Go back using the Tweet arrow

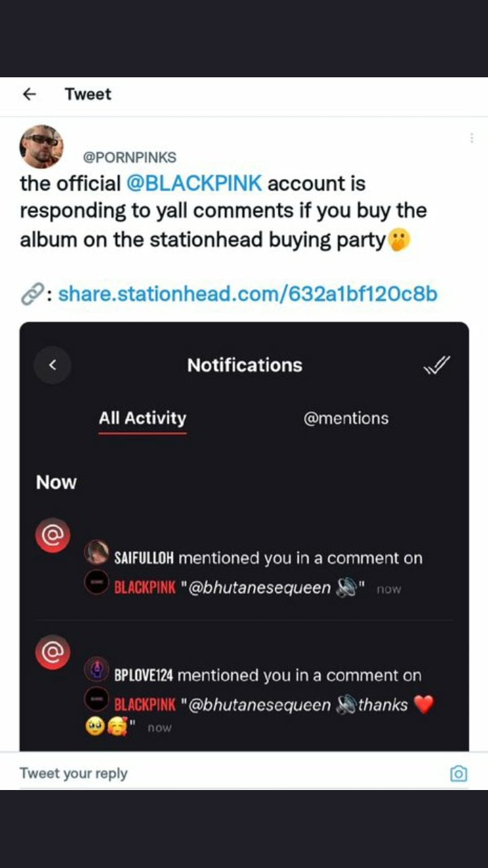pyautogui.click(x=29, y=94)
